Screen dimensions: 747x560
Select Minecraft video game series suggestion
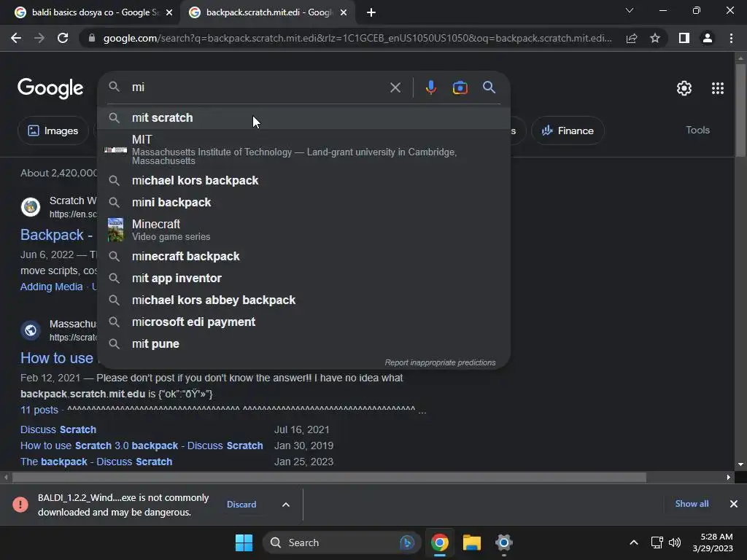click(304, 230)
